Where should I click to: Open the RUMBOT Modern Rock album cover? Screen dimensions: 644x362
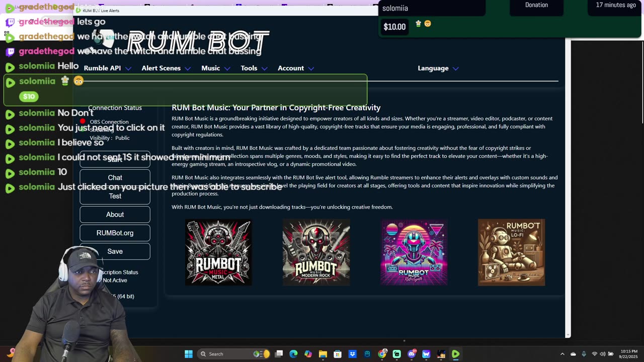click(x=316, y=252)
